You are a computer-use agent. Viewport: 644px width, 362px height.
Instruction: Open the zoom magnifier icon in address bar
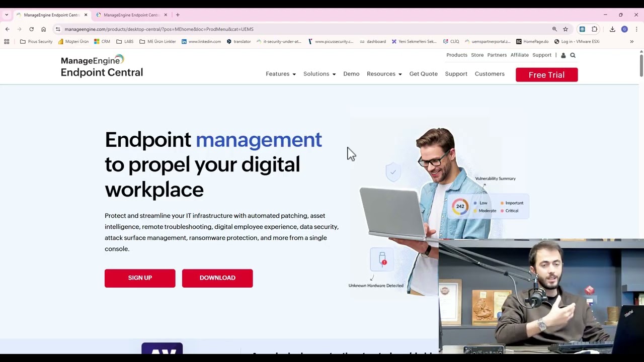click(554, 29)
